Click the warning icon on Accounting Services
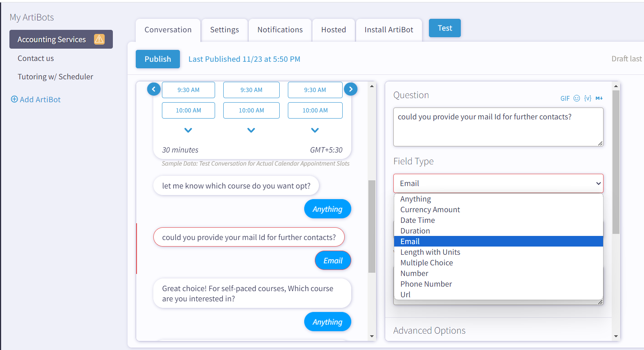Viewport: 644px width, 350px height. [x=99, y=39]
